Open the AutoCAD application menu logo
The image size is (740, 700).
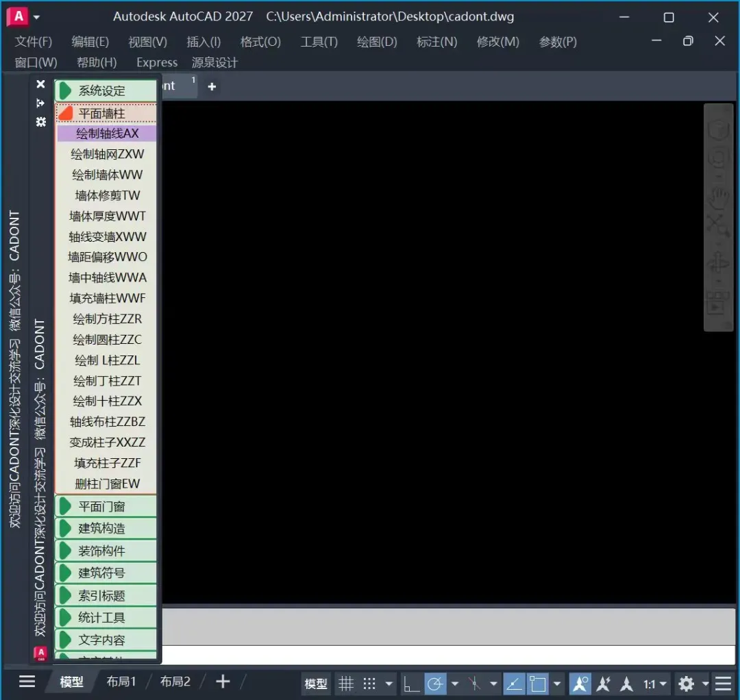click(17, 16)
